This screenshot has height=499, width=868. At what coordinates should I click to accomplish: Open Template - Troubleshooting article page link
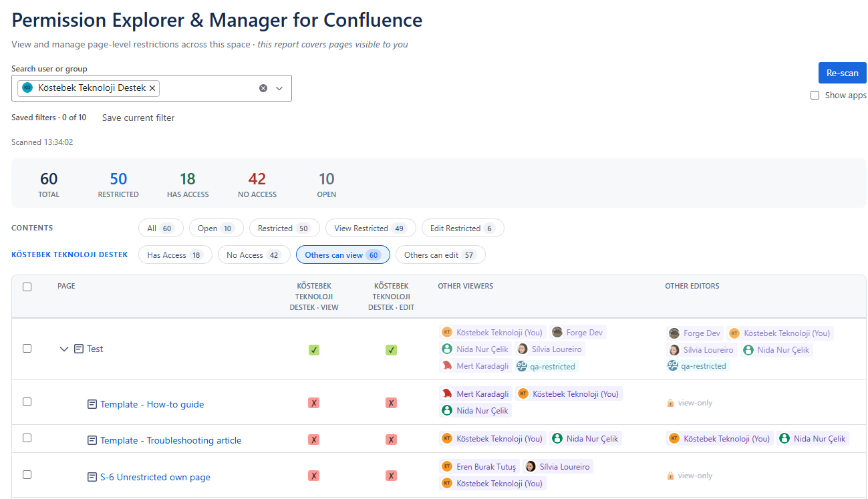(170, 440)
